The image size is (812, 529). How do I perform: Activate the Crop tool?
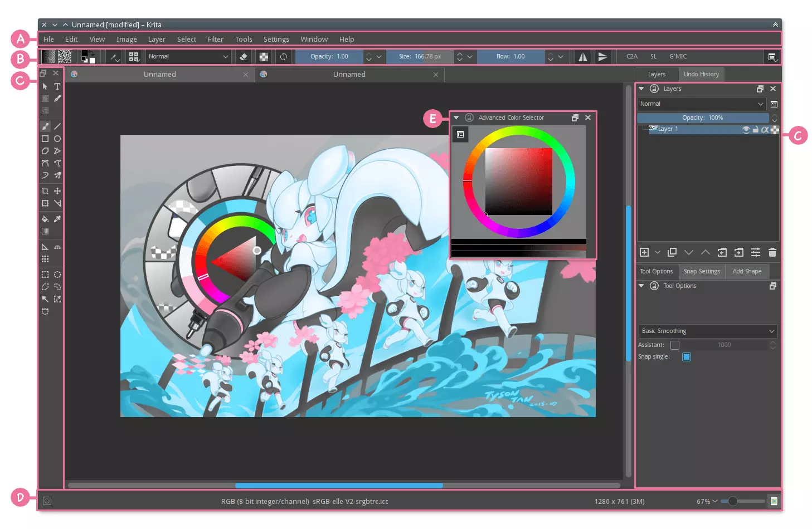click(x=45, y=190)
